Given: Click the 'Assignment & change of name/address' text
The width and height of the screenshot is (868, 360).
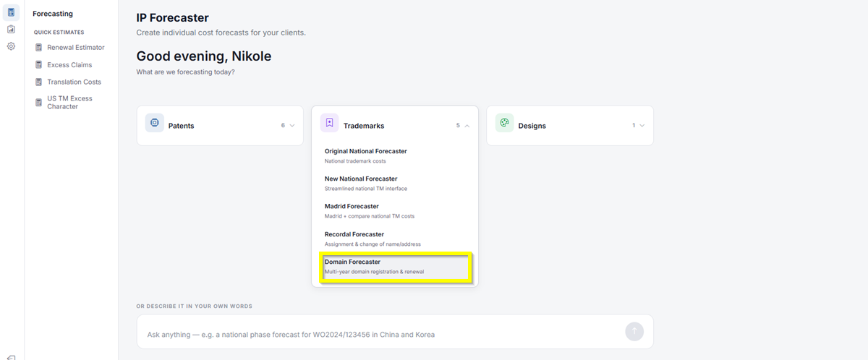Looking at the screenshot, I should click(x=373, y=244).
